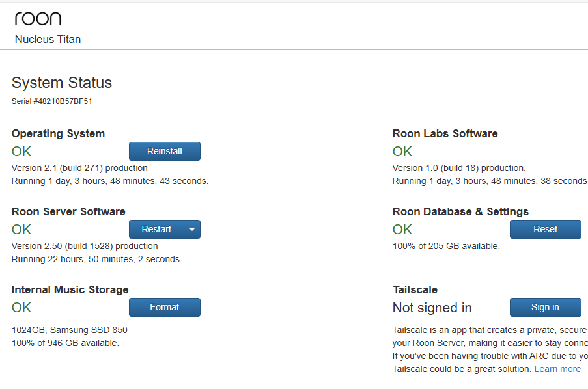This screenshot has height=389, width=588.
Task: Click the 'Not signed in' Tailscale status
Action: tap(432, 308)
